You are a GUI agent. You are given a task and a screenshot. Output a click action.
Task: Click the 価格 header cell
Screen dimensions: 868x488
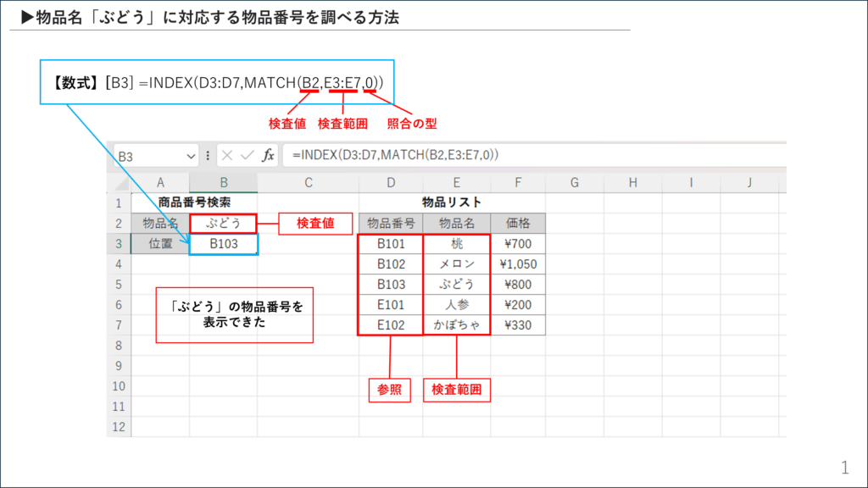click(x=518, y=224)
